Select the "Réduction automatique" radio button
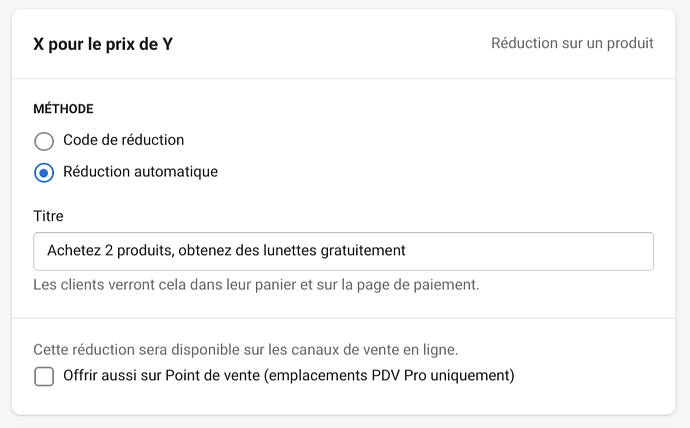 point(44,172)
